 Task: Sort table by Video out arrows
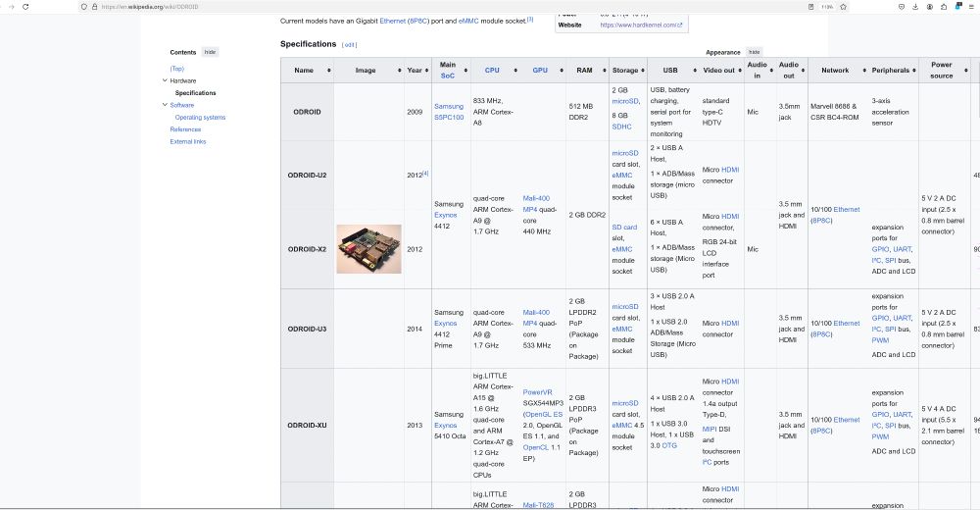(740, 70)
